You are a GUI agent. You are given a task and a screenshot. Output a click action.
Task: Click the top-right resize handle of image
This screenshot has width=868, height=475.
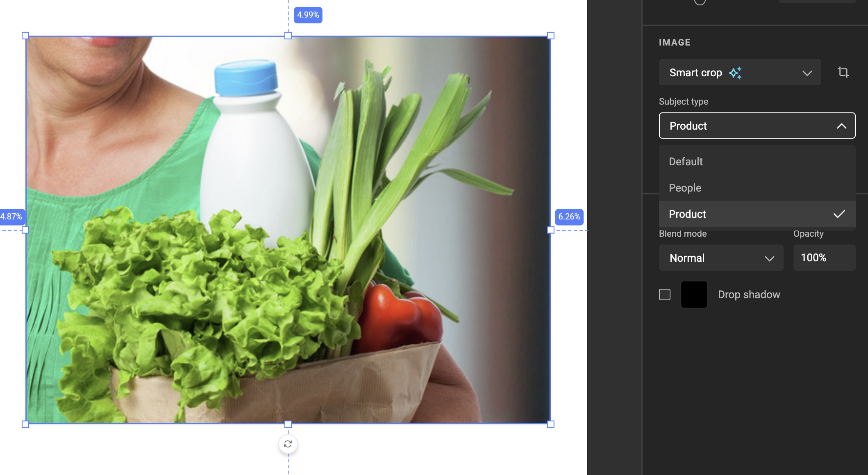[551, 36]
